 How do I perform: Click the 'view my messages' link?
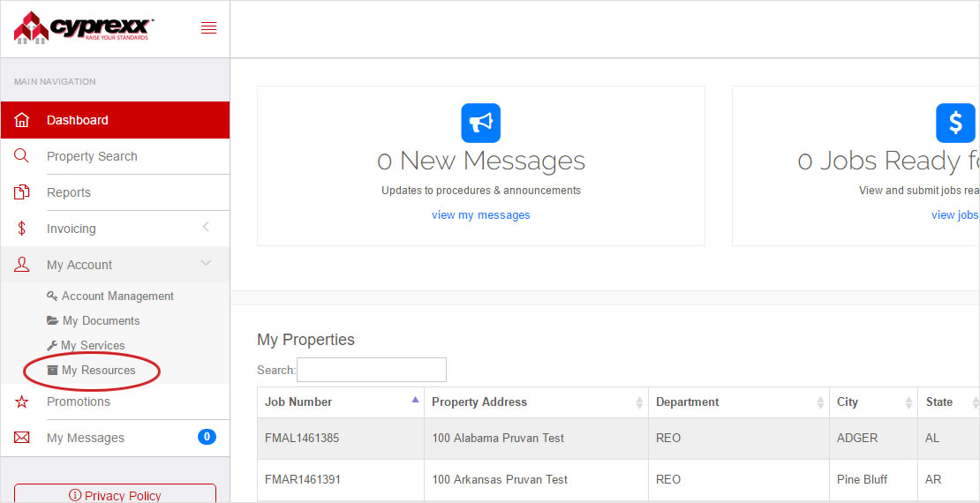pos(480,215)
